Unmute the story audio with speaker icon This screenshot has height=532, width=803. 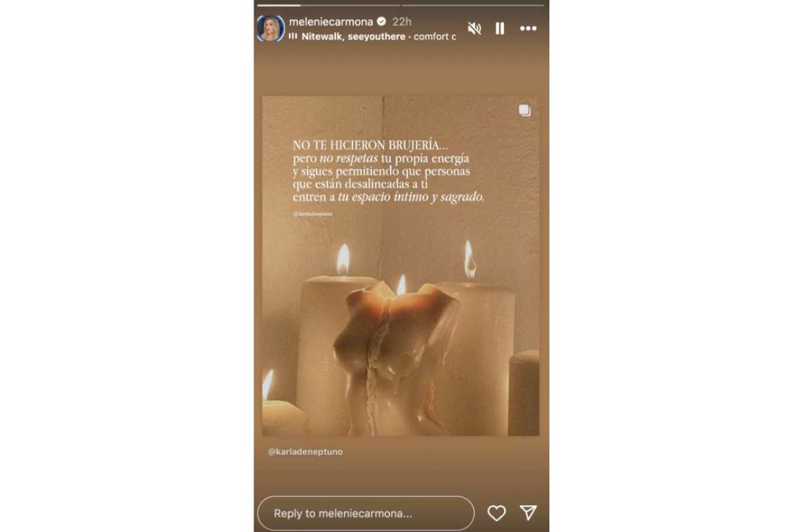[474, 28]
